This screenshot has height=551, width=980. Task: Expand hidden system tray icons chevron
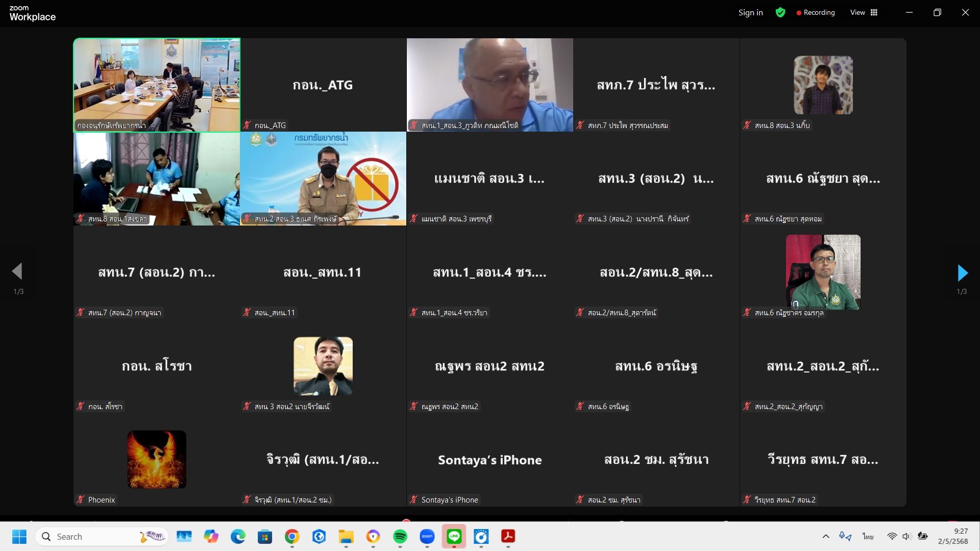click(825, 537)
